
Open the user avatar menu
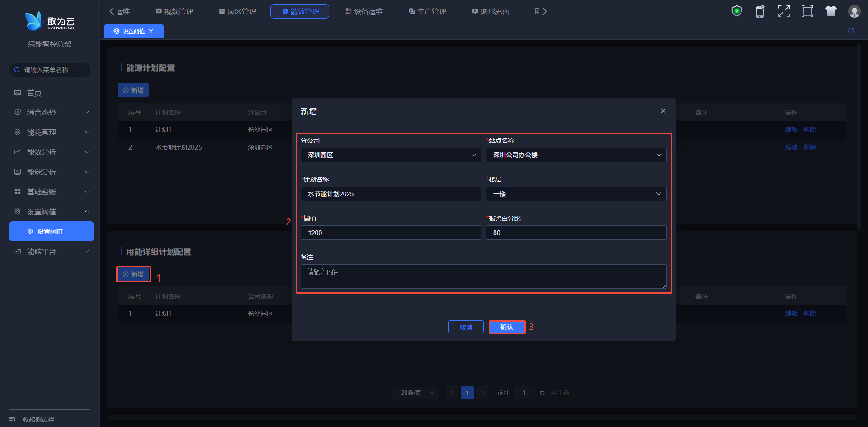854,11
